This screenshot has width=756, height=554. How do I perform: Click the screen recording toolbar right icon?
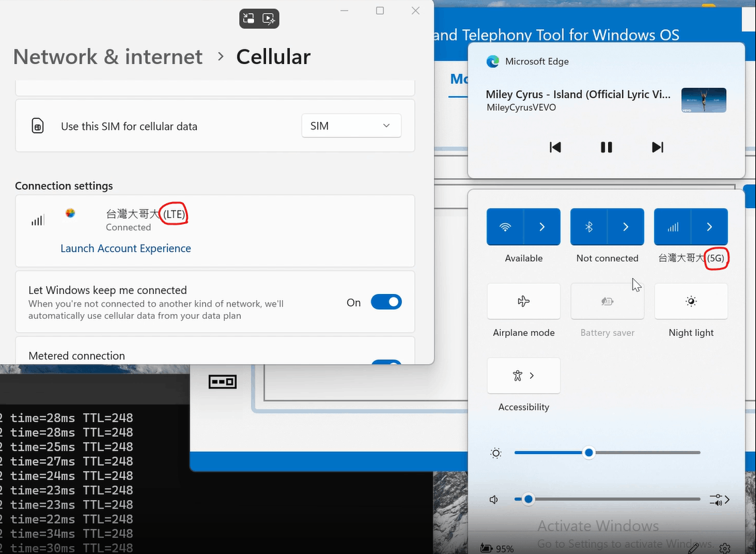click(x=269, y=19)
